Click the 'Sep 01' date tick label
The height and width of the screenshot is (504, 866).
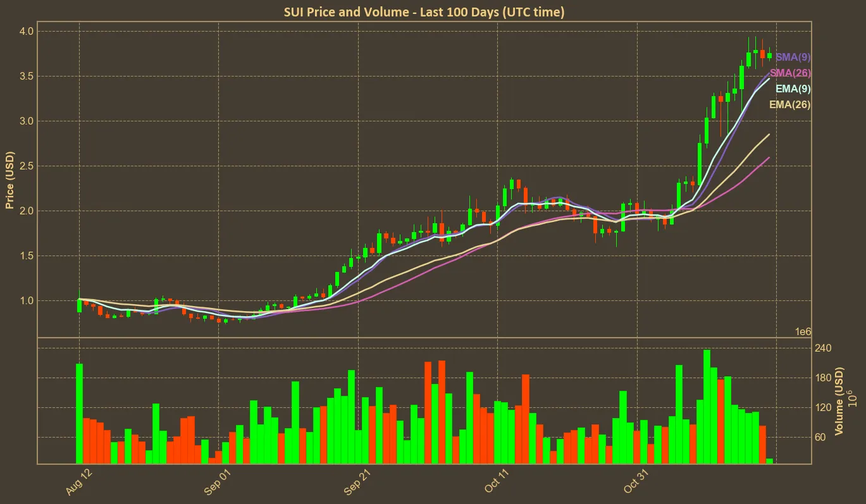[x=219, y=483]
